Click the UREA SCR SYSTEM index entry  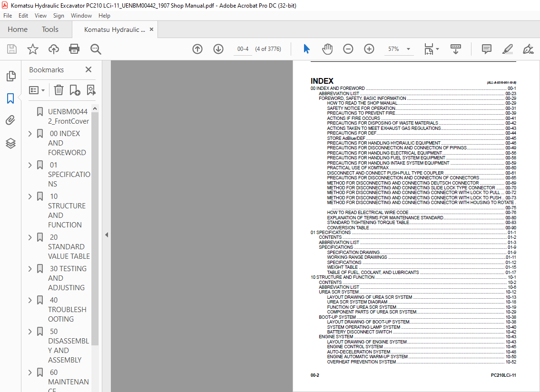pos(339,292)
